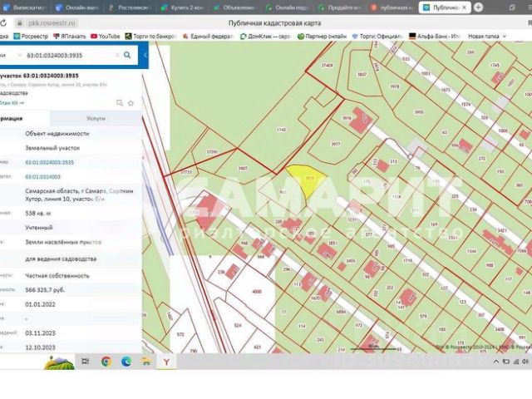Switch to the Продайте из browser tab
The height and width of the screenshot is (399, 532).
coord(340,7)
